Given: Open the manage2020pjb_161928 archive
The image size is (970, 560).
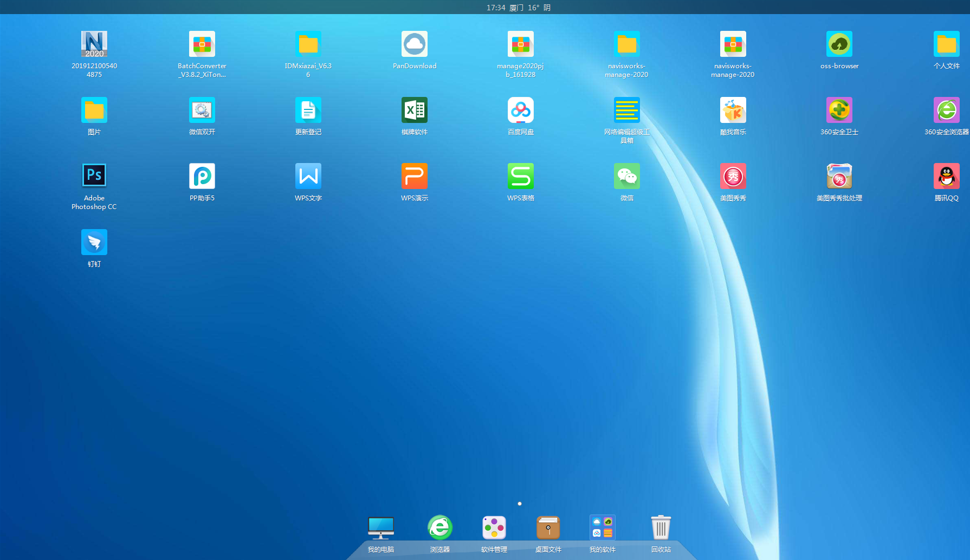Looking at the screenshot, I should point(521,44).
